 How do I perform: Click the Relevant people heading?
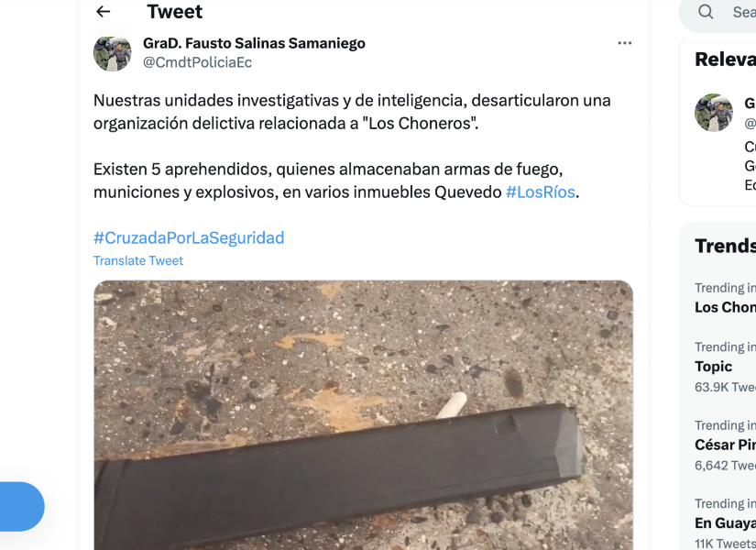[725, 60]
